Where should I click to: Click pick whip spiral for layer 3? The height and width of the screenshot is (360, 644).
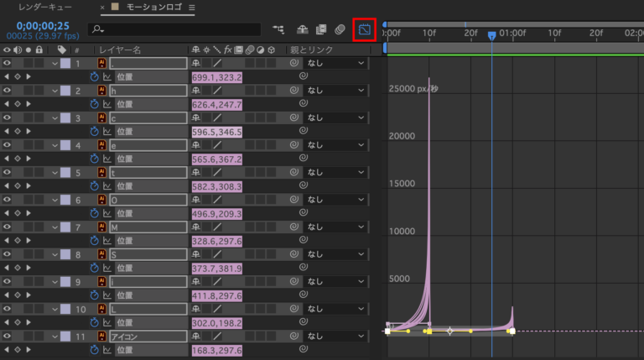[294, 117]
